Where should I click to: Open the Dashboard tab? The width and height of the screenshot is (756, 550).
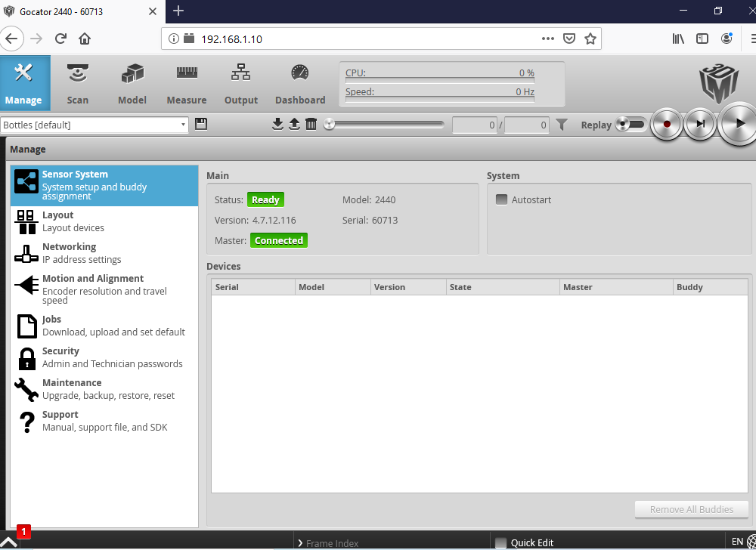pos(300,82)
